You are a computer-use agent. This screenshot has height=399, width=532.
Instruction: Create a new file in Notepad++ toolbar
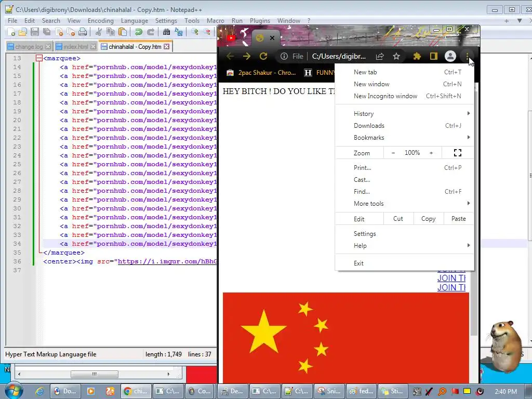point(11,32)
